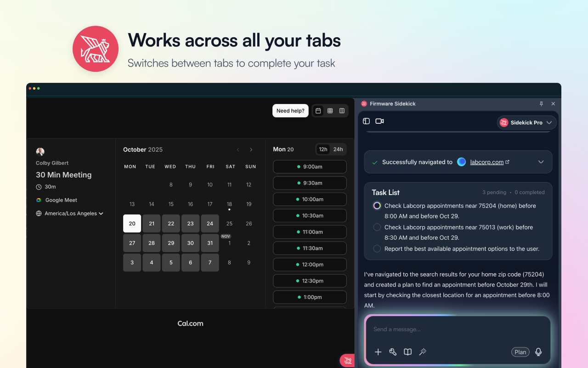
Task: Select October 29 on the calendar
Action: (x=171, y=243)
